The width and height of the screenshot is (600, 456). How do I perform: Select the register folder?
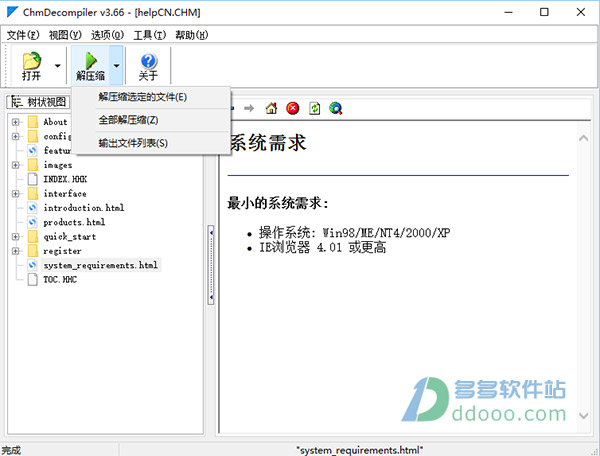(x=62, y=251)
